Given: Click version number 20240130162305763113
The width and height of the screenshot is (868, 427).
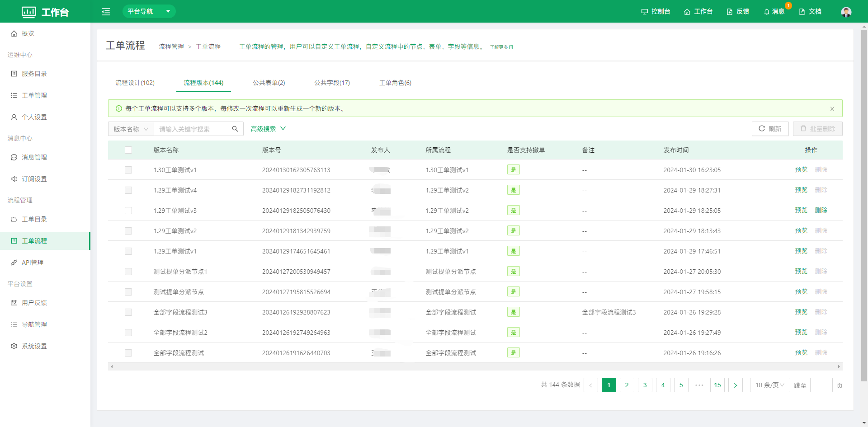Looking at the screenshot, I should click(296, 170).
